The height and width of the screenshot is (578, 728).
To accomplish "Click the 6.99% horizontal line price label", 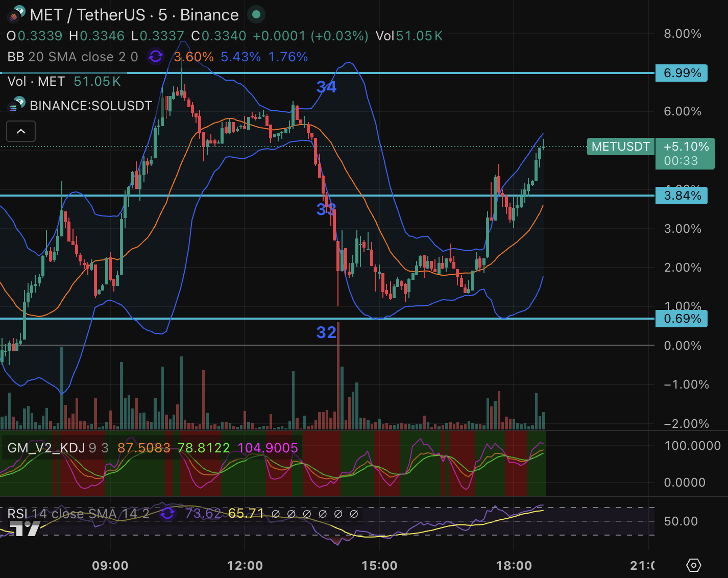I will click(682, 73).
